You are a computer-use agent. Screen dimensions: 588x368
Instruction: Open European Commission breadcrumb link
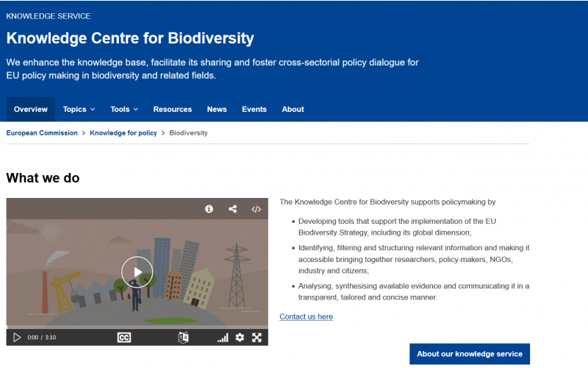[42, 133]
